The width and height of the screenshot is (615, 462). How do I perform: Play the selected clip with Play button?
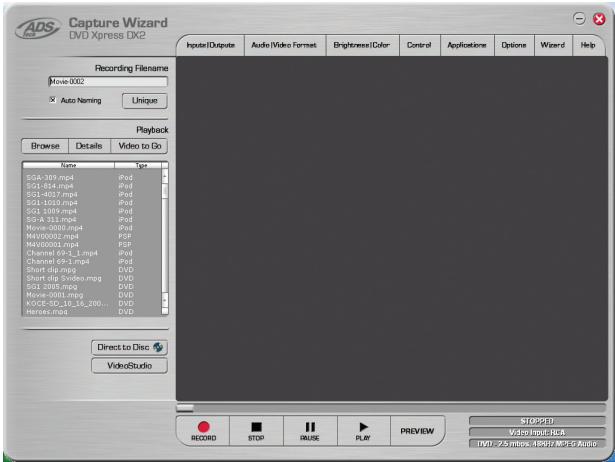point(363,431)
